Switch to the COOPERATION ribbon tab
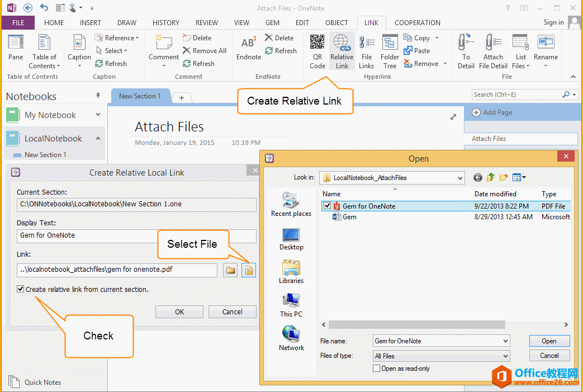The image size is (583, 392). click(x=417, y=23)
